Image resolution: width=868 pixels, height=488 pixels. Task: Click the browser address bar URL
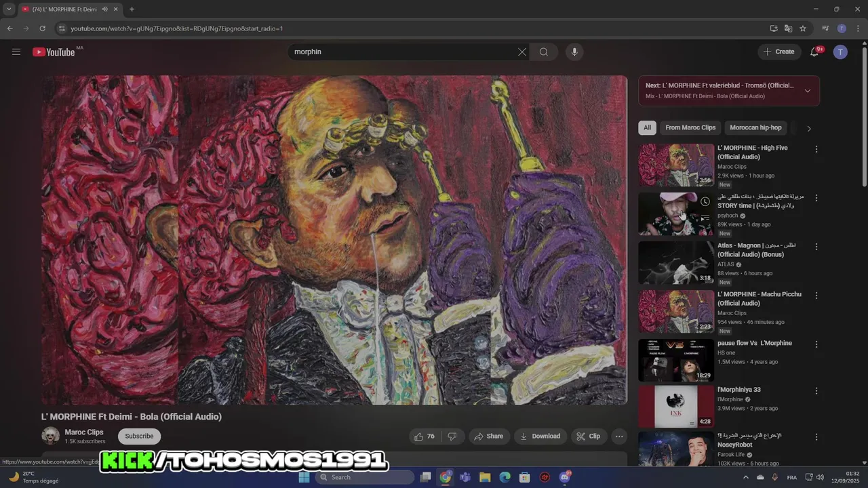point(177,28)
